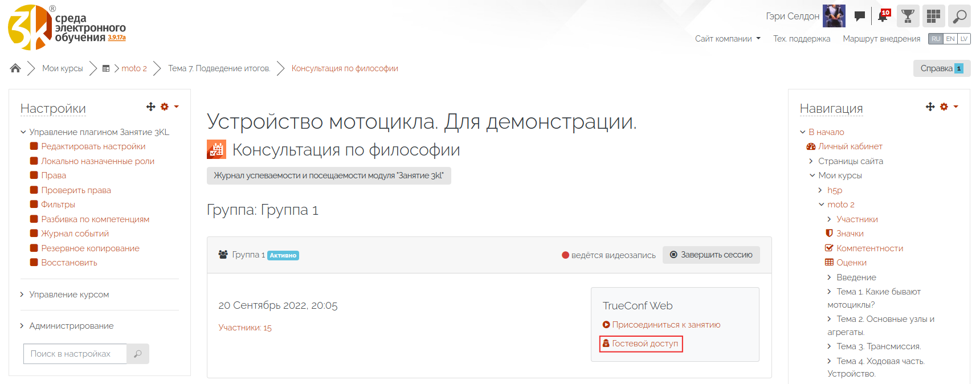Open notifications bell with 10 badge
Viewport: 980px width, 384px height.
coord(883,16)
